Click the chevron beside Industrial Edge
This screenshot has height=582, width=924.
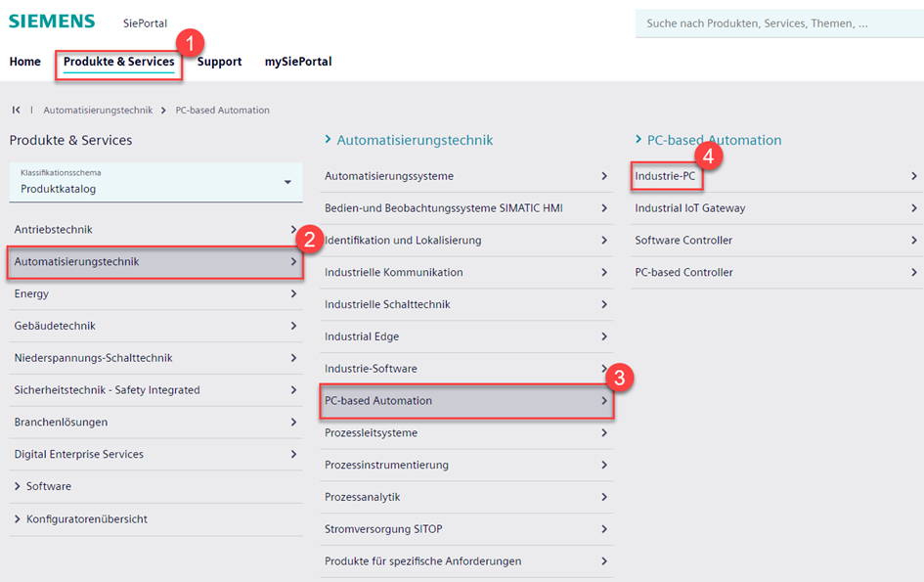[604, 336]
